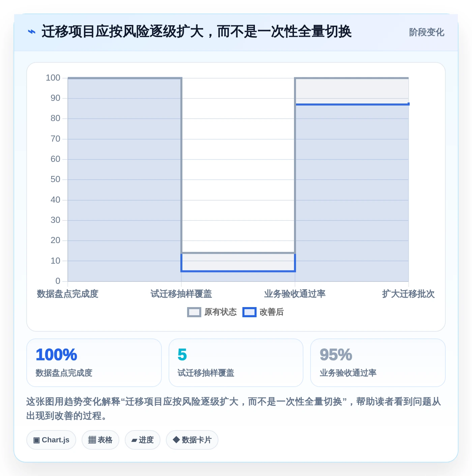Click the 阶段变化 label in header
The height and width of the screenshot is (476, 472).
click(x=426, y=32)
